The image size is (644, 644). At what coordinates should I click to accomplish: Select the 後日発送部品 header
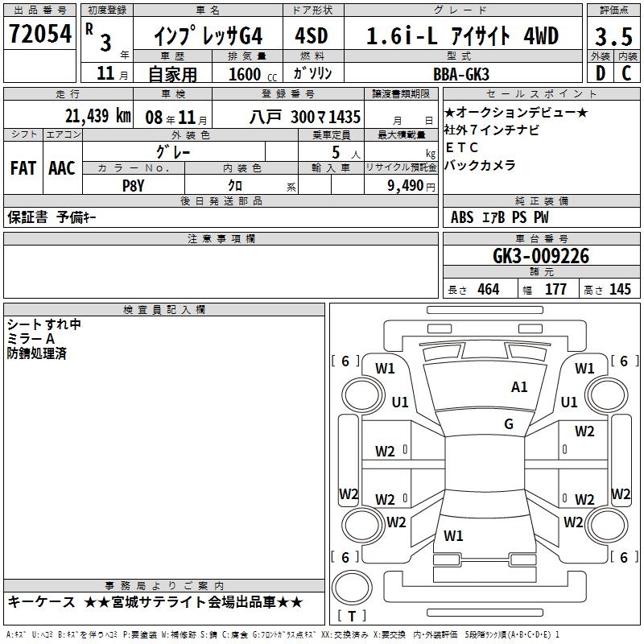click(x=221, y=201)
